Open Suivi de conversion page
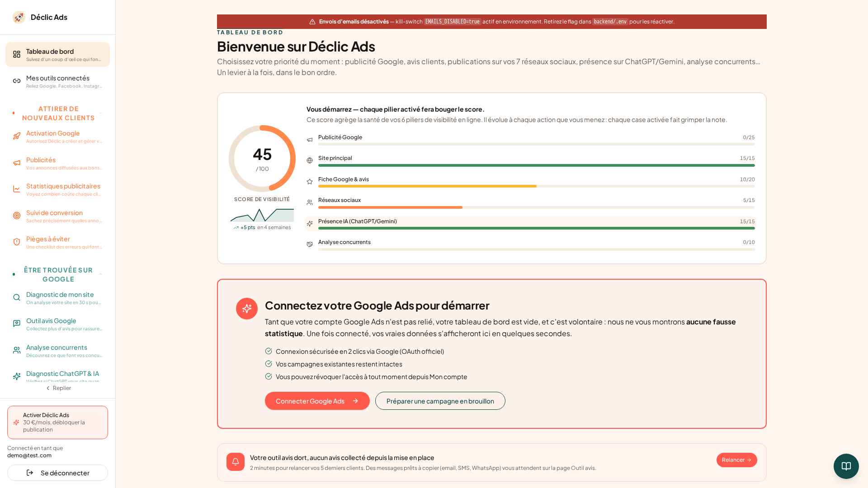868x488 pixels. point(57,216)
